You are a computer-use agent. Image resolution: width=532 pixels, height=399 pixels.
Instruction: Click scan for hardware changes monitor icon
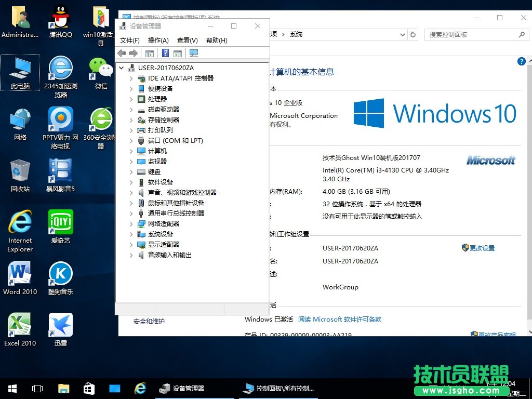click(x=194, y=53)
